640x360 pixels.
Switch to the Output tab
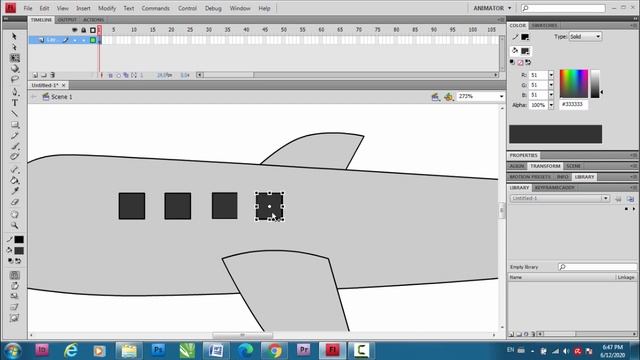[x=67, y=20]
